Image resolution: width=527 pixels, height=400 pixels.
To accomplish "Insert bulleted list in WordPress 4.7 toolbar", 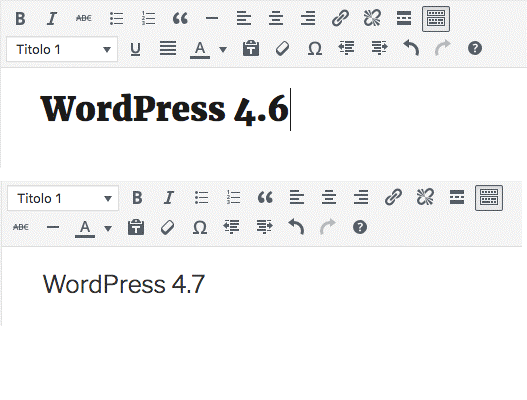I will (202, 198).
